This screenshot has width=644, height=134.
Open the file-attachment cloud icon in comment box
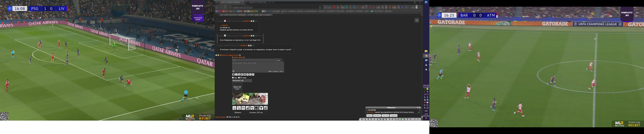pyautogui.click(x=233, y=71)
